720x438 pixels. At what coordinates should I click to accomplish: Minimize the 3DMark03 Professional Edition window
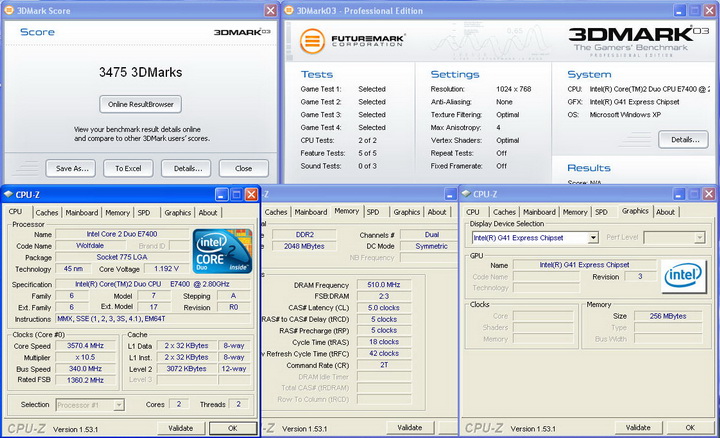click(680, 11)
